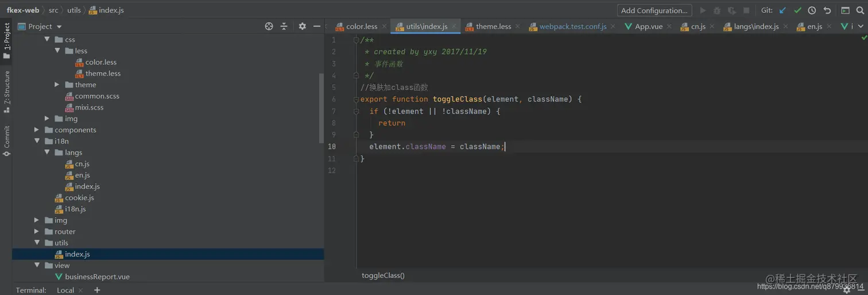Switch to the langs\index.js tab
Screen dimensions: 868x295
tap(756, 26)
